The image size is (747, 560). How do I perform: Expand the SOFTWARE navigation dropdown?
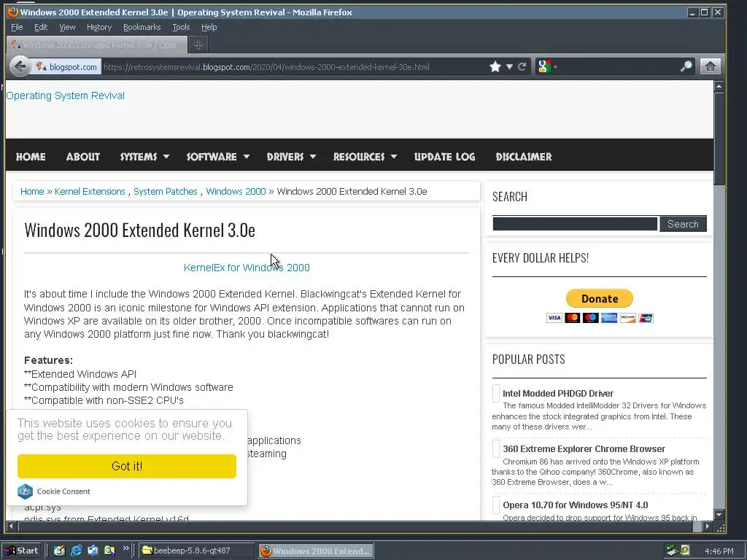tap(217, 157)
